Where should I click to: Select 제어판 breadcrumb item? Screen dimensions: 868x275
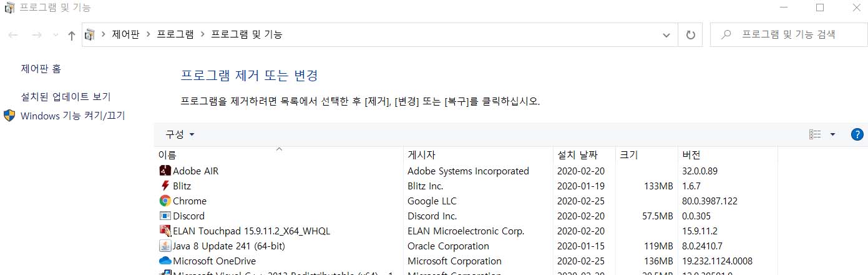125,35
